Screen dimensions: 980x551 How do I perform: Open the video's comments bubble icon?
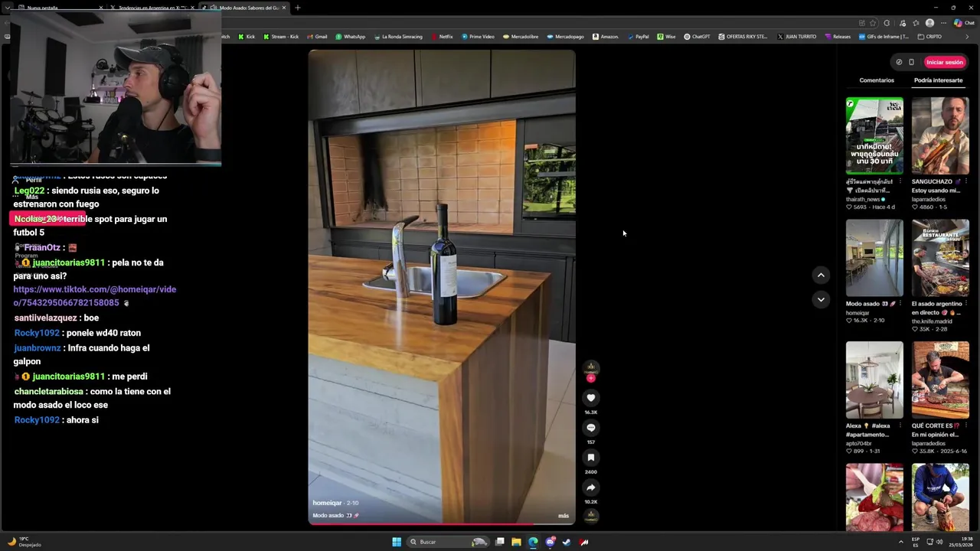pyautogui.click(x=590, y=428)
